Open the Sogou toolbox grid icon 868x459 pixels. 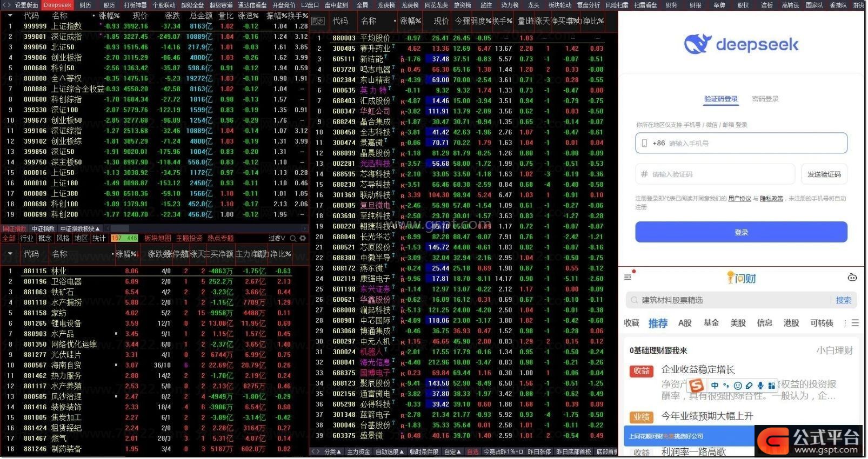(771, 386)
